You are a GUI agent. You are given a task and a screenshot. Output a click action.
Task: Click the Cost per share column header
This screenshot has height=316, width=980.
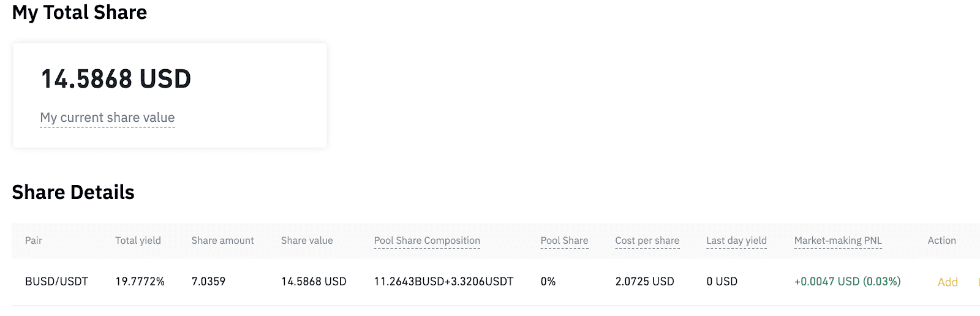point(647,241)
